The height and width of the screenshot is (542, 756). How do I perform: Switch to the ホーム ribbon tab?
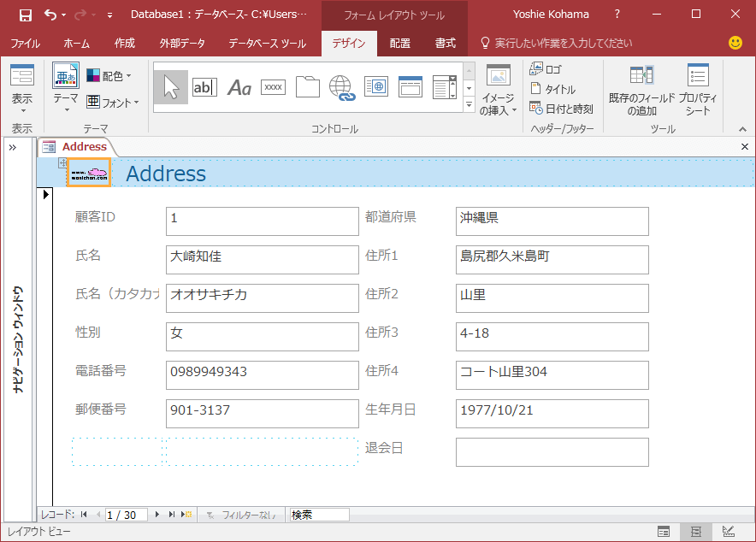(77, 44)
